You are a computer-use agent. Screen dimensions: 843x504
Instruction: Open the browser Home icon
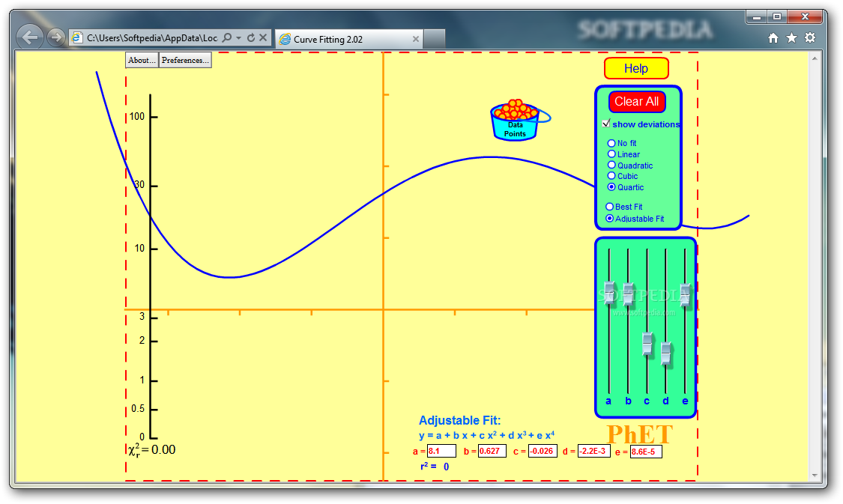[773, 37]
